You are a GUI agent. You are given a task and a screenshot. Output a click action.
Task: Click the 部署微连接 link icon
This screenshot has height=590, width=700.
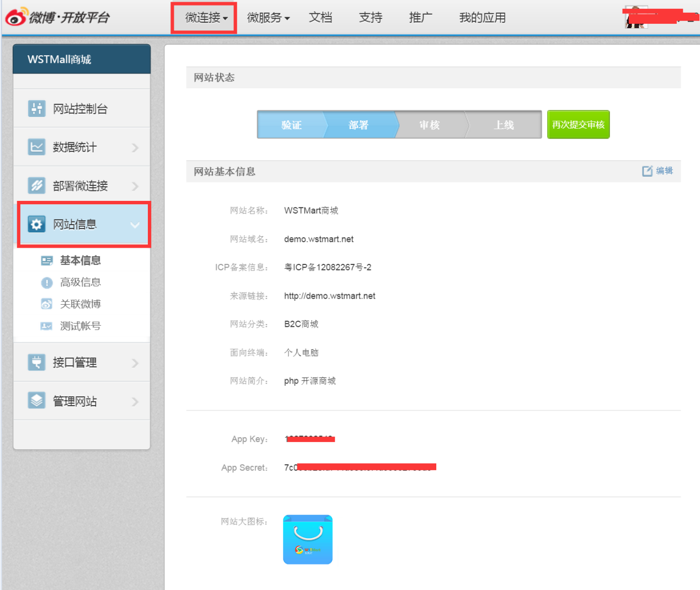tap(37, 185)
